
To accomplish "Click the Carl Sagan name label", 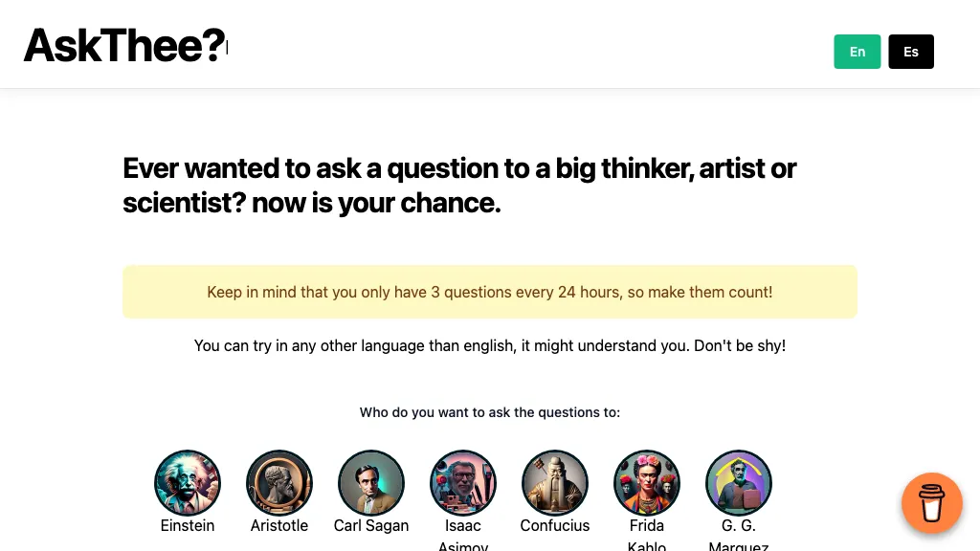I will pos(371,526).
